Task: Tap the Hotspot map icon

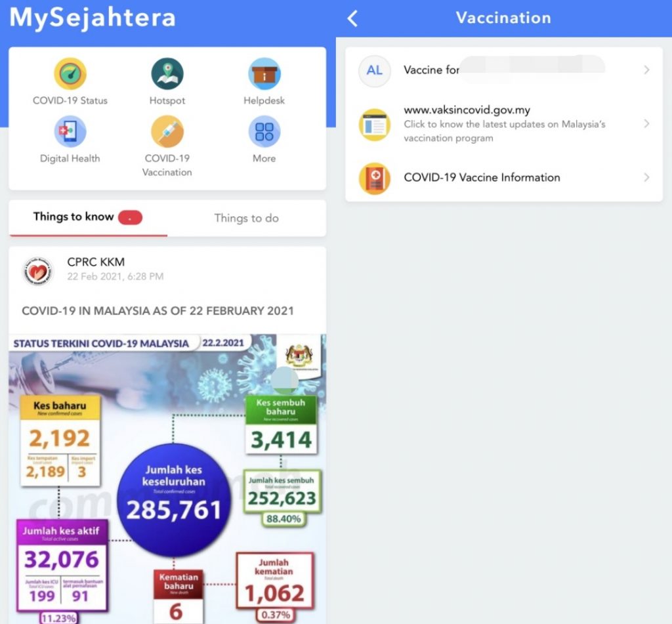Action: [167, 73]
